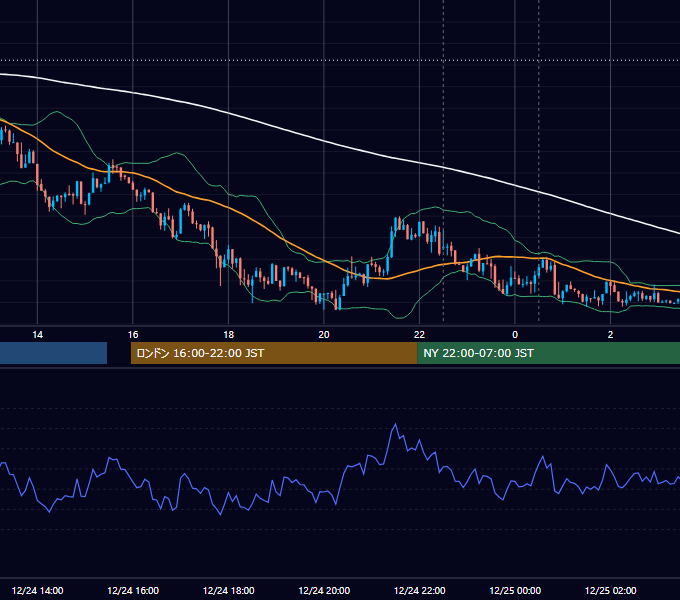Select the NY 22:00-07:00 JST session bar
The image size is (680, 600).
549,353
